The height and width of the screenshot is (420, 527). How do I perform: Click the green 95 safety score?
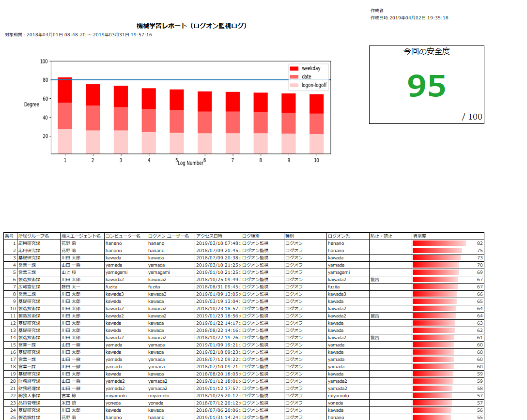426,86
